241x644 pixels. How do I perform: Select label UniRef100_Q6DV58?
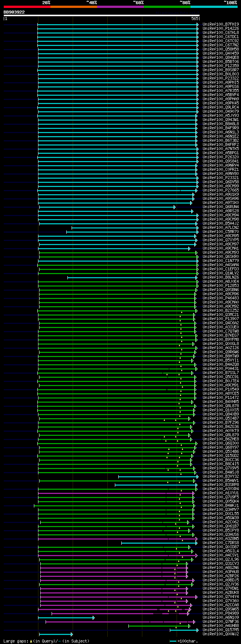pyautogui.click(x=221, y=182)
